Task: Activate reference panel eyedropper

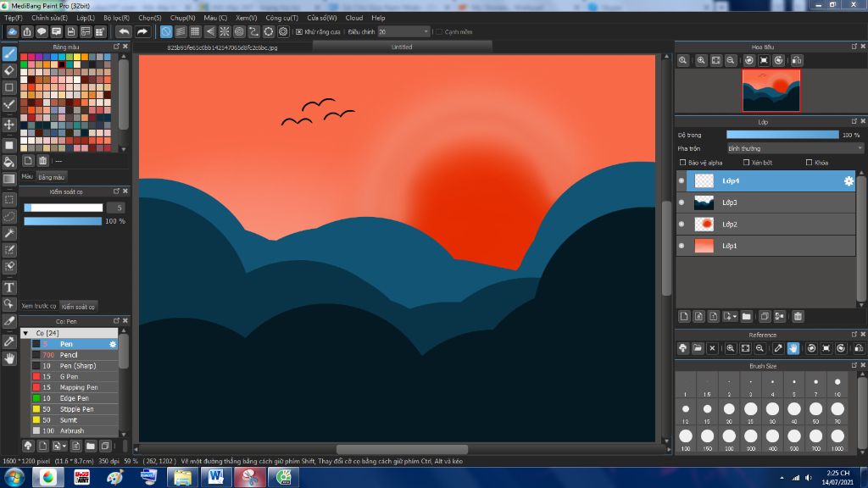Action: tap(778, 348)
